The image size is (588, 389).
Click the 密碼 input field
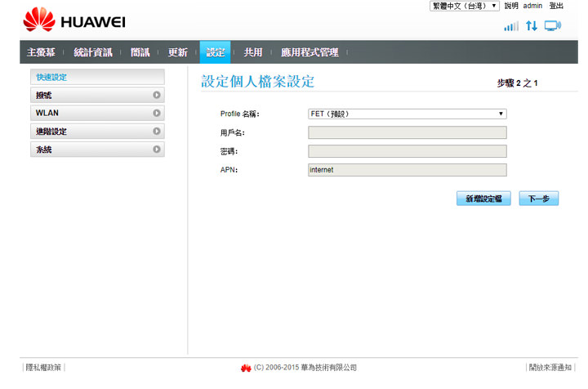(408, 151)
